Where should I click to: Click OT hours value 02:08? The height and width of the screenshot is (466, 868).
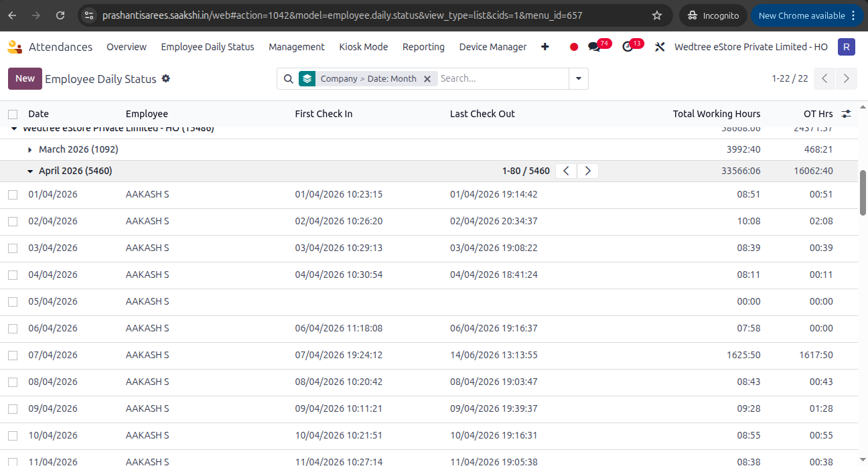[821, 221]
